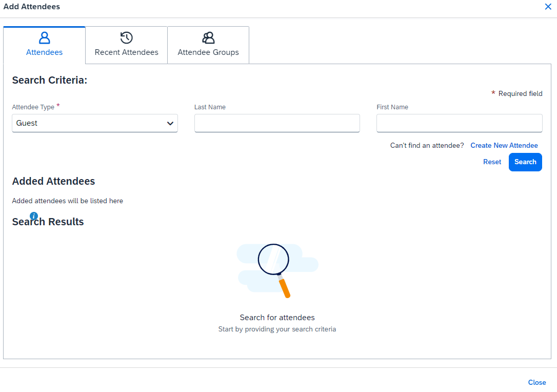
Task: Expand the Attendee Type dropdown chevron
Action: click(170, 124)
